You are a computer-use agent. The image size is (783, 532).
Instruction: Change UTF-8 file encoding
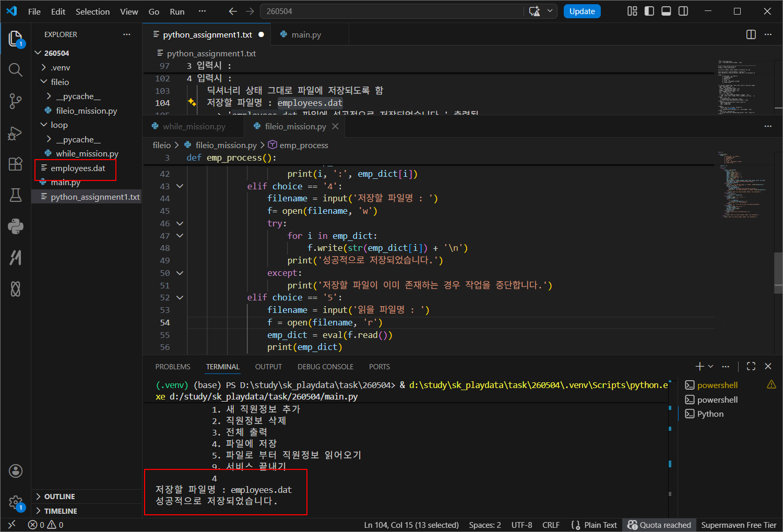pos(521,525)
